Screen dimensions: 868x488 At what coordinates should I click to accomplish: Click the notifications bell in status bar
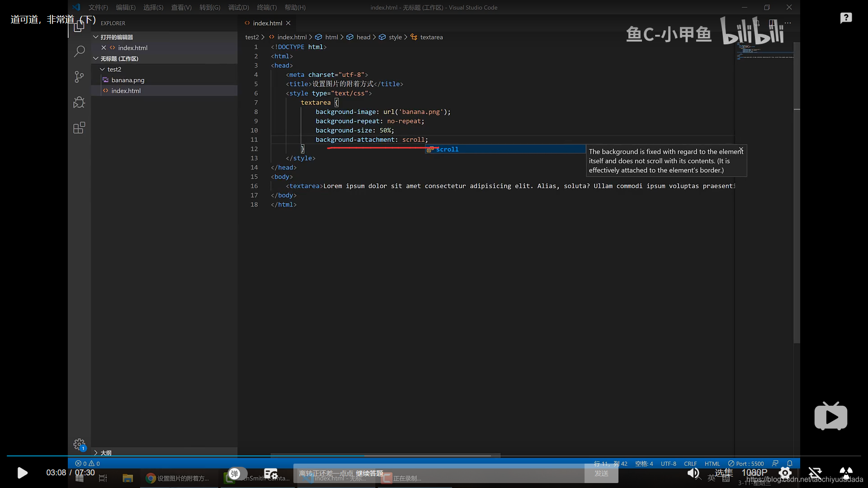[790, 464]
